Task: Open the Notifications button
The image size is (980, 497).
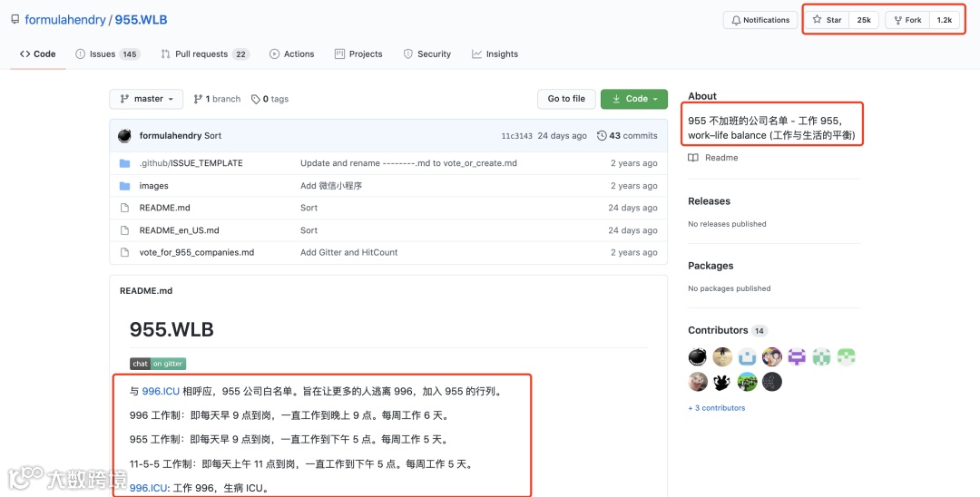Action: tap(760, 20)
